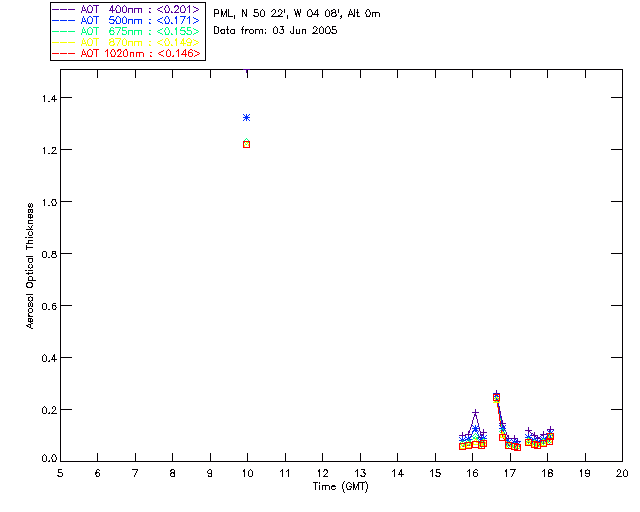Screen dimensions: 640x512
Task: Click the x-axis tick label 7
Action: coord(135,473)
